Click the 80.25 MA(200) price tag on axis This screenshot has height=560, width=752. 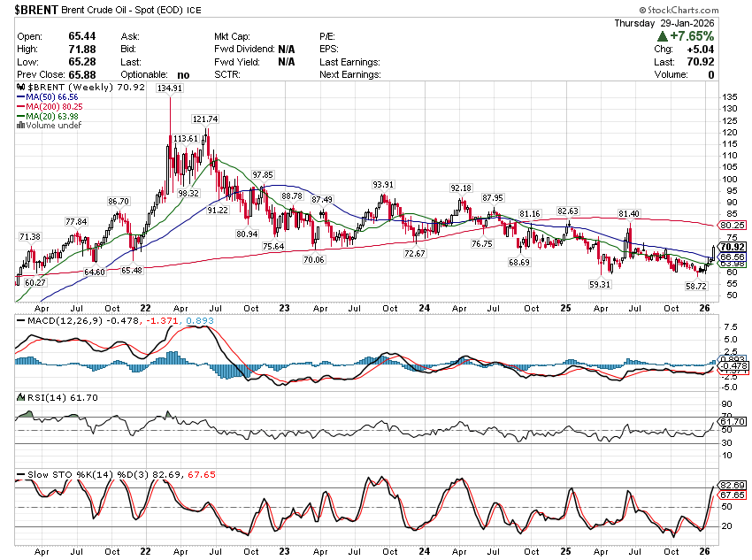coord(734,226)
